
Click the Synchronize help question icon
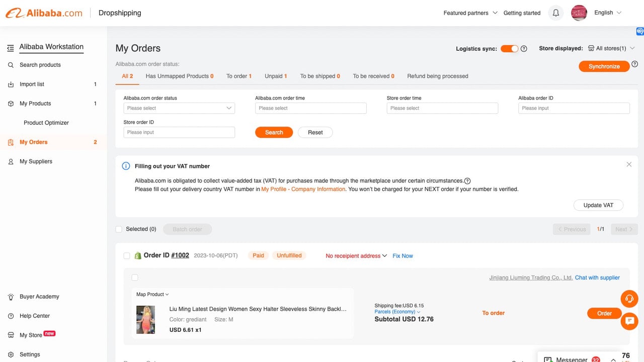coord(634,64)
